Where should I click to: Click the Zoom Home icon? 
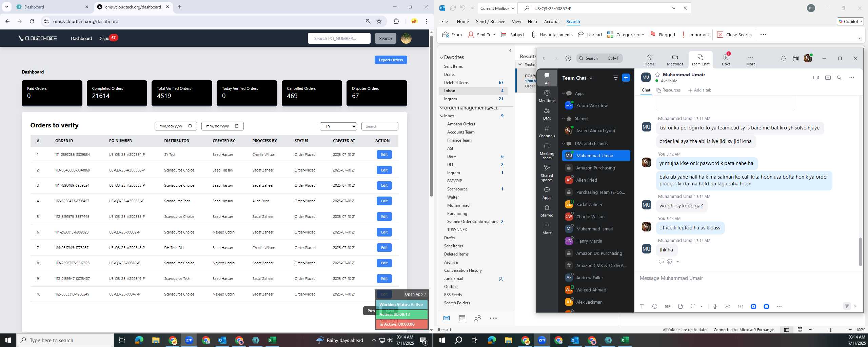649,60
